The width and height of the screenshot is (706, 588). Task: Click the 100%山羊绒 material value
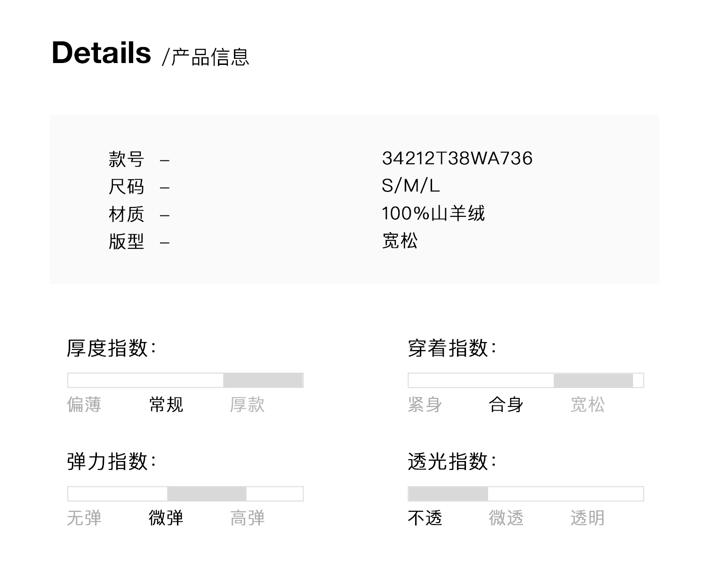coord(433,214)
